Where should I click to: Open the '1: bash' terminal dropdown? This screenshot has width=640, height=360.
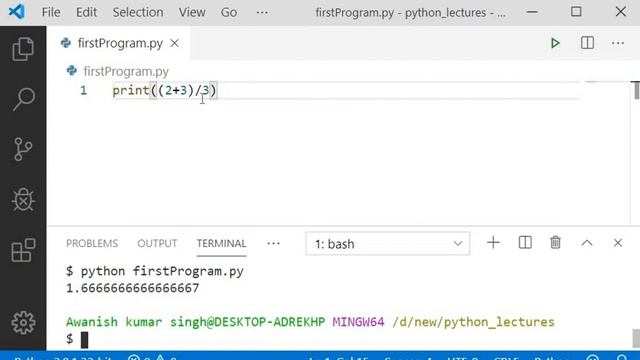pyautogui.click(x=387, y=244)
